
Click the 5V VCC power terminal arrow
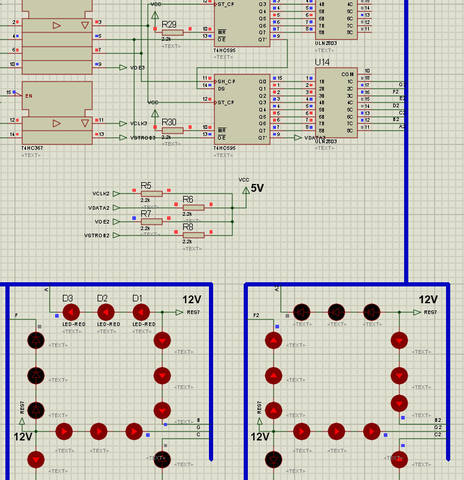point(246,191)
